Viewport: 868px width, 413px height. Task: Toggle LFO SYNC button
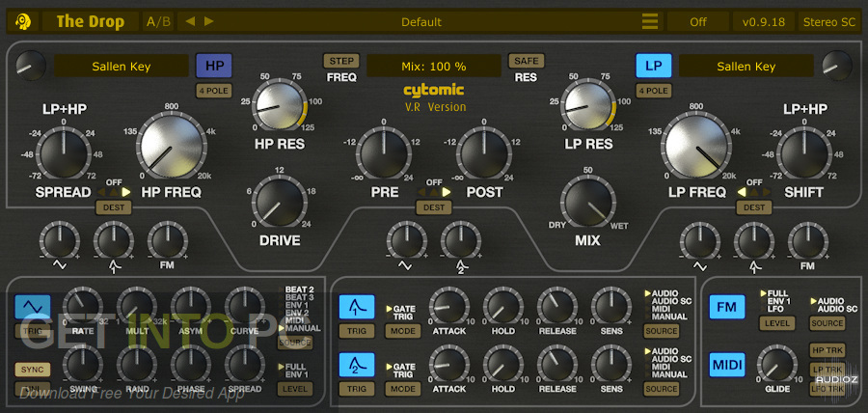point(33,370)
